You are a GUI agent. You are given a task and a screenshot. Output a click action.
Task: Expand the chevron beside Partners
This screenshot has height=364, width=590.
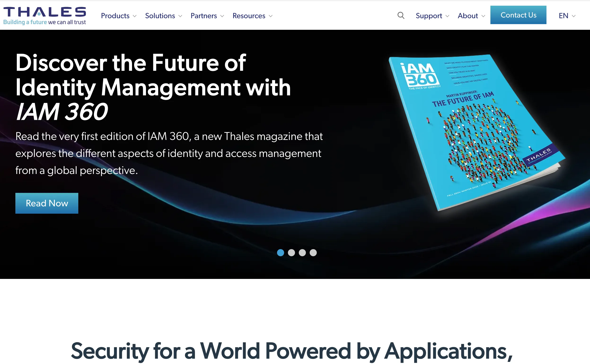(x=222, y=16)
